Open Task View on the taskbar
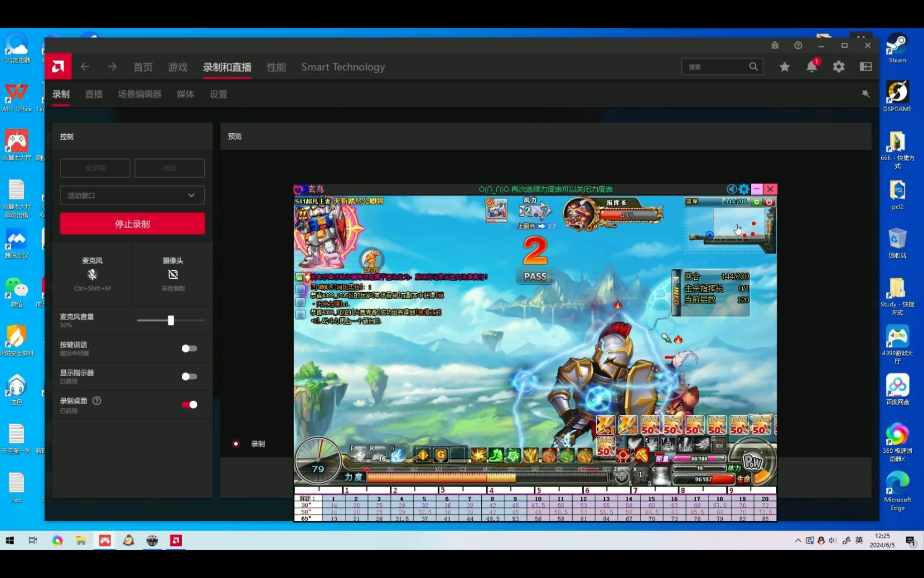The image size is (924, 578). [x=33, y=541]
